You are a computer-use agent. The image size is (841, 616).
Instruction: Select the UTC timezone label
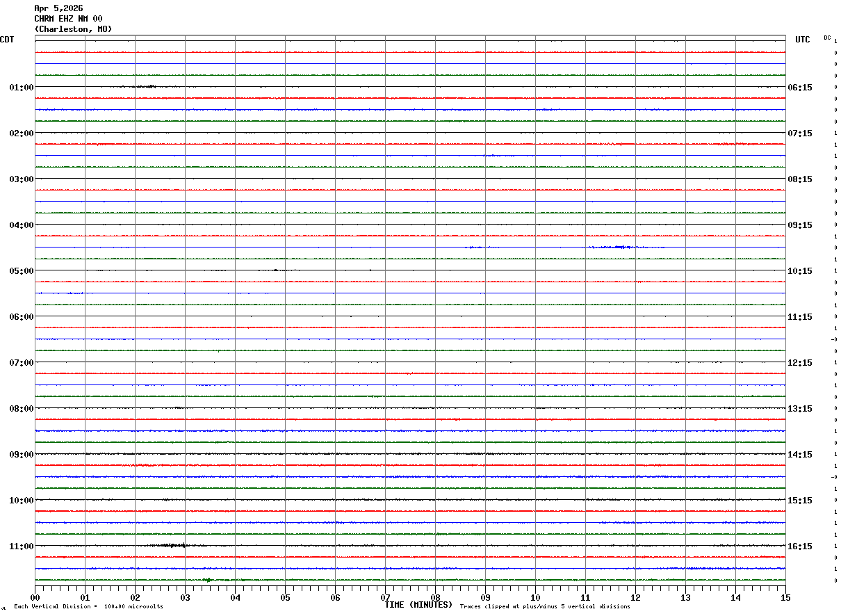(x=803, y=40)
